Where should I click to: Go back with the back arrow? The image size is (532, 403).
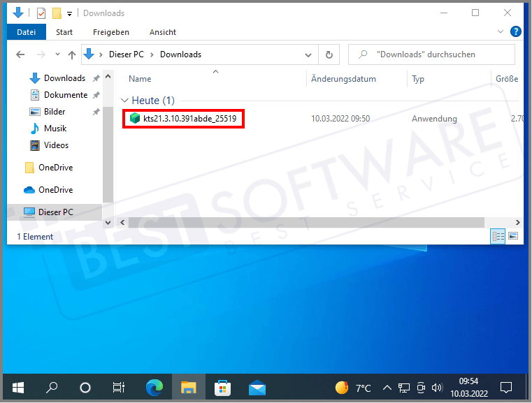click(20, 54)
